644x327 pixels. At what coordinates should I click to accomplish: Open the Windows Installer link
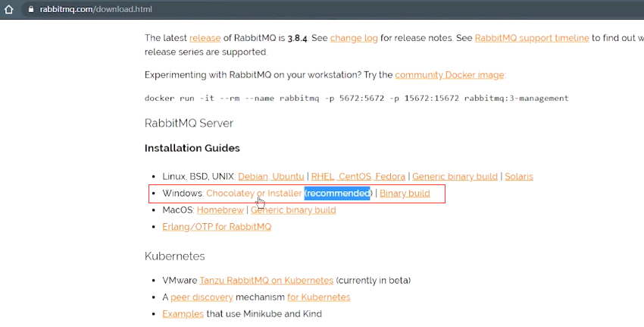(x=285, y=193)
